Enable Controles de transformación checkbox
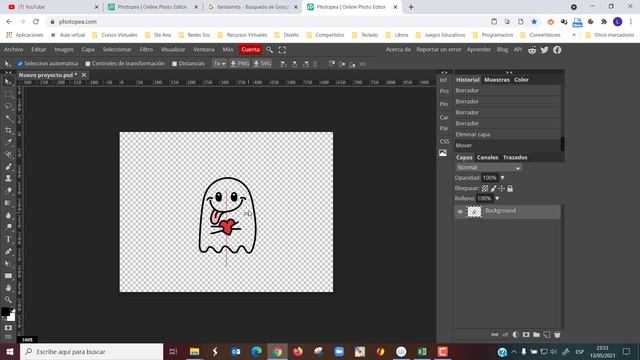Screen dimensions: 640x360 coord(88,64)
